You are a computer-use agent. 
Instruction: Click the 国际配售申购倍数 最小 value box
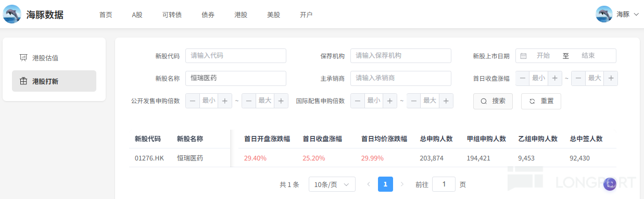click(x=374, y=101)
